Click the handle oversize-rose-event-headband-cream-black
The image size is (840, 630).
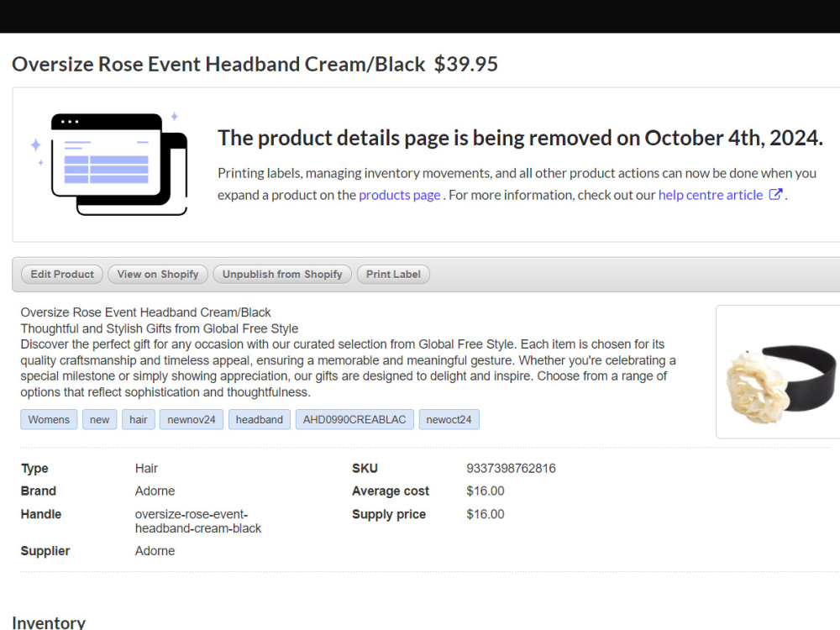[198, 522]
